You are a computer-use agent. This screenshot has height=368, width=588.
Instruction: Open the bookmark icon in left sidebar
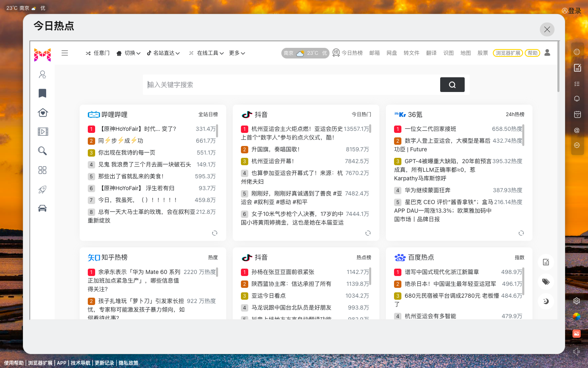pyautogui.click(x=42, y=93)
